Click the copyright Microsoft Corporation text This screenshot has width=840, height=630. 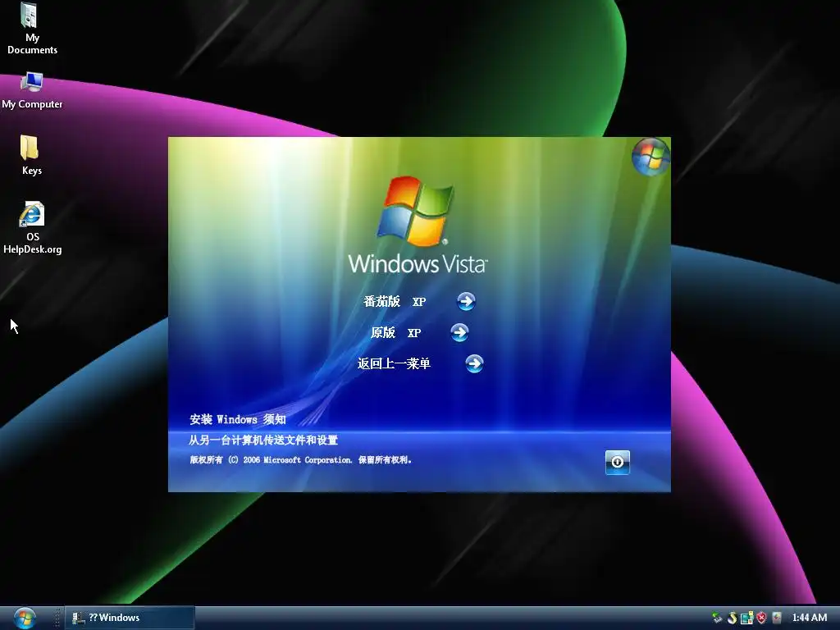pyautogui.click(x=300, y=460)
